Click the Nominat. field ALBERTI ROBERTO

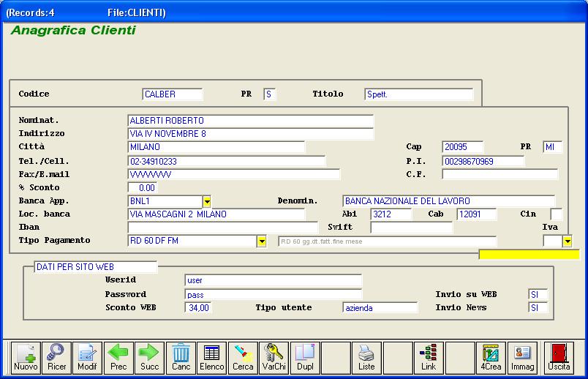(251, 121)
